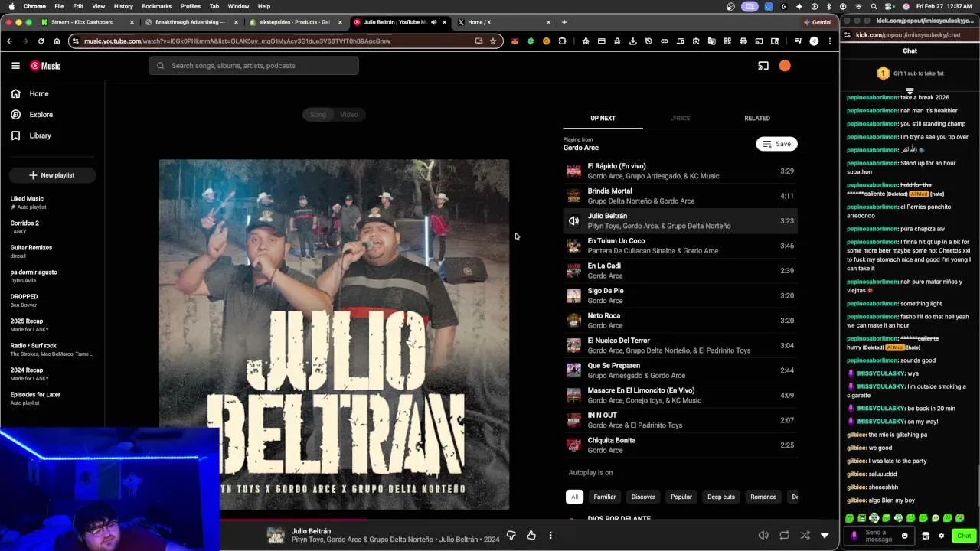The image size is (980, 551).
Task: Click the Spotlight search icon in menu bar
Action: coord(874,6)
